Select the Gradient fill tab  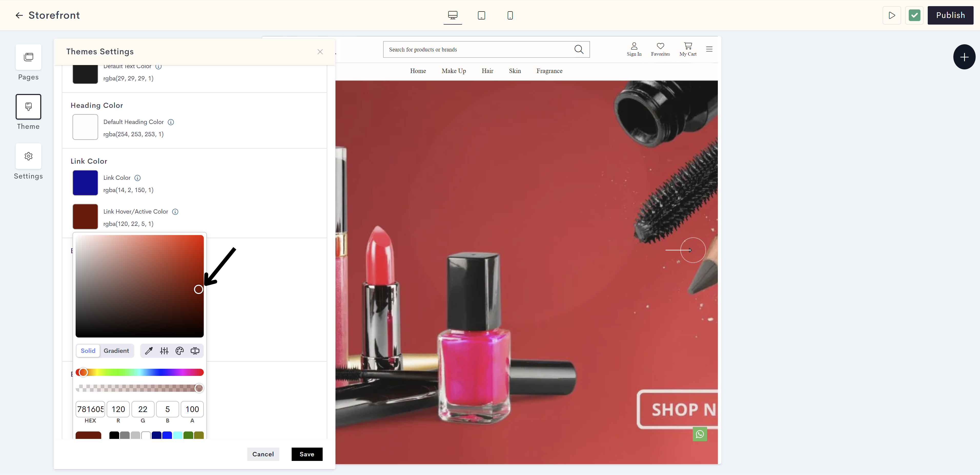click(x=116, y=351)
